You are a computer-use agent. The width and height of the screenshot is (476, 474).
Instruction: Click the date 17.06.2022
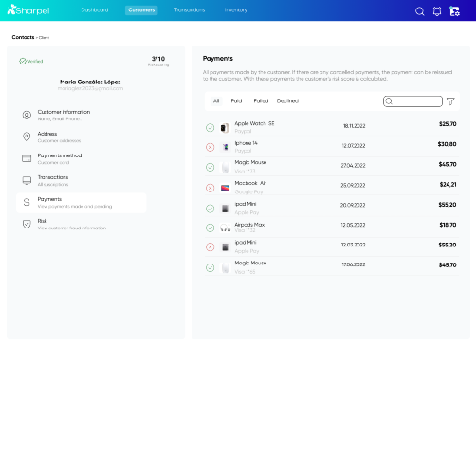tap(354, 264)
